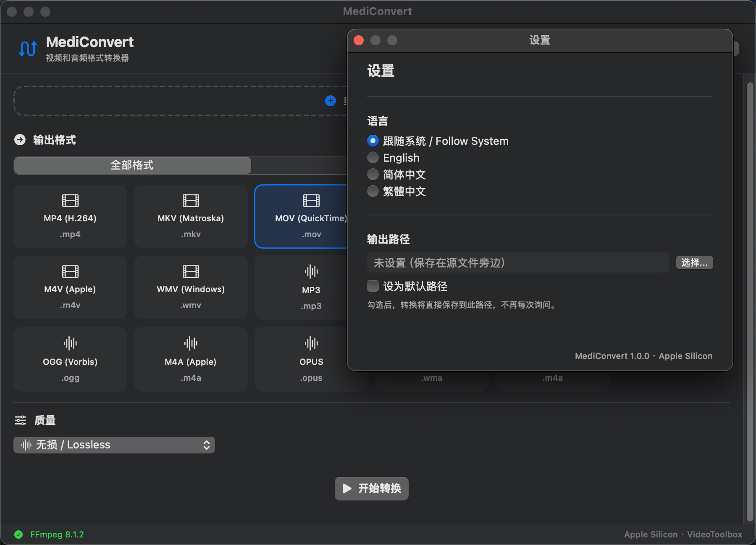Click the FFmpeg 8.1.2 status text
Image resolution: width=756 pixels, height=545 pixels.
pyautogui.click(x=57, y=535)
